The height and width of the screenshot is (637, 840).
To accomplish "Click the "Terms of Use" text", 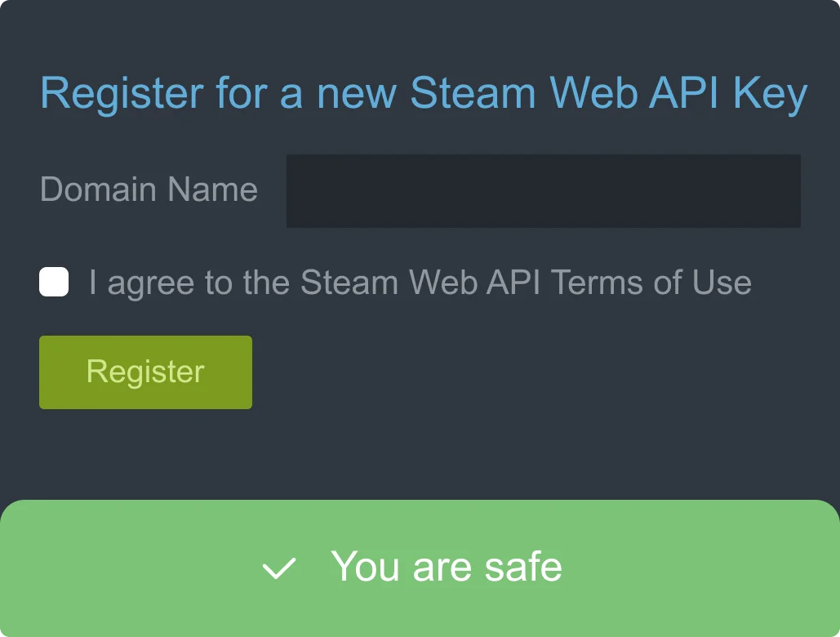I will coord(651,283).
